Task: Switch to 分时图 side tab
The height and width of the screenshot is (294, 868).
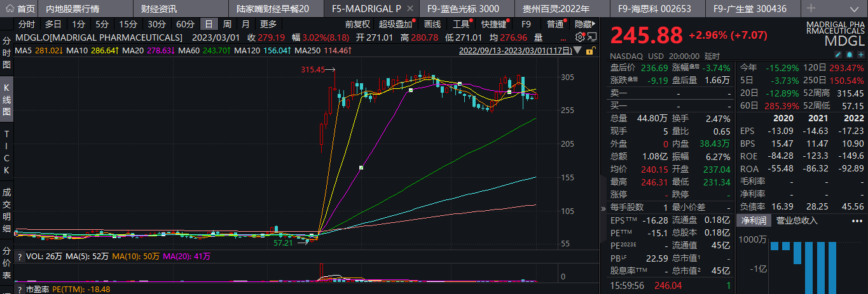Action: coord(6,52)
